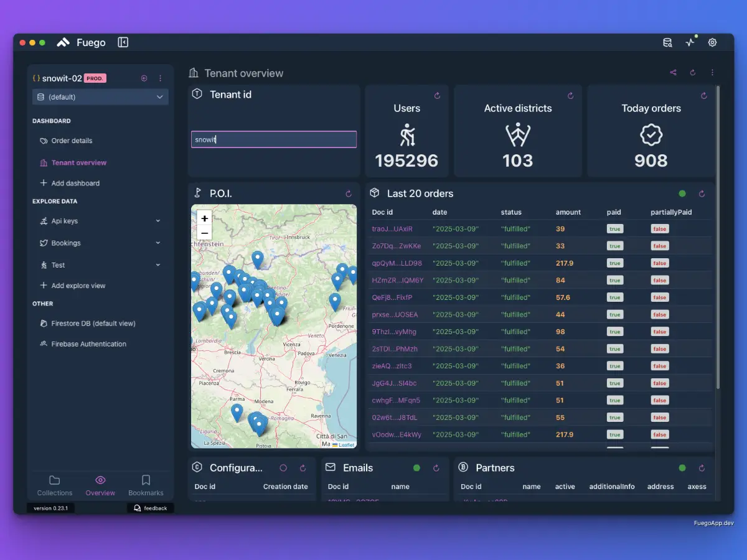Open the database search icon in title bar

(667, 42)
